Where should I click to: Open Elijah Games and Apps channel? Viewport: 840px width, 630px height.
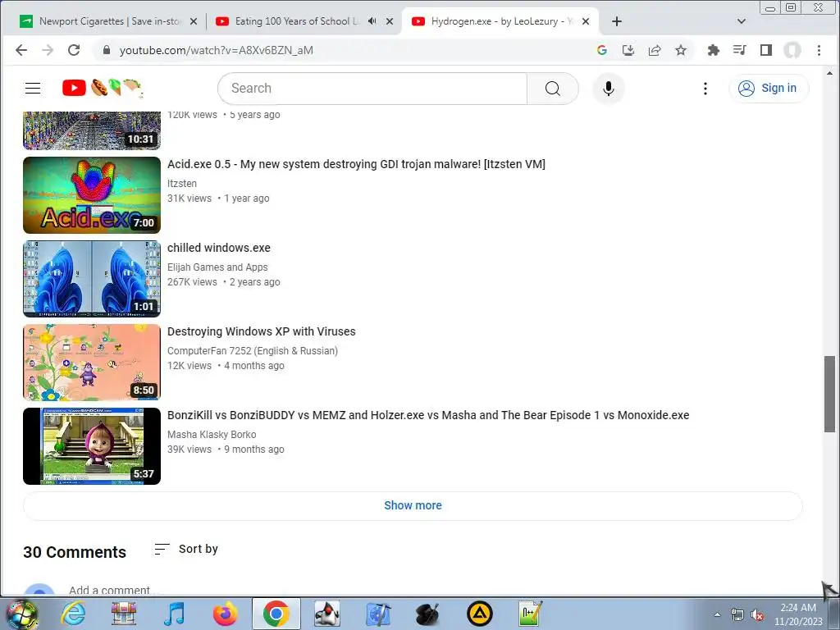[217, 267]
